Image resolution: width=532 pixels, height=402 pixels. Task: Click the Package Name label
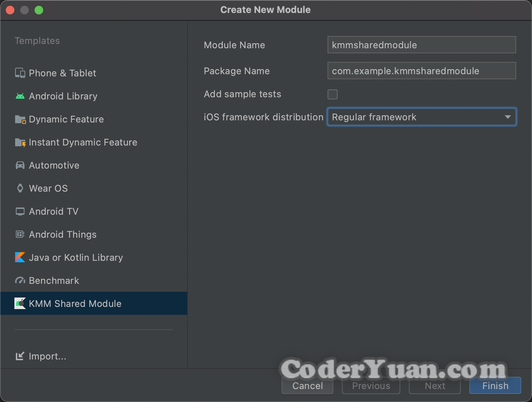[236, 71]
